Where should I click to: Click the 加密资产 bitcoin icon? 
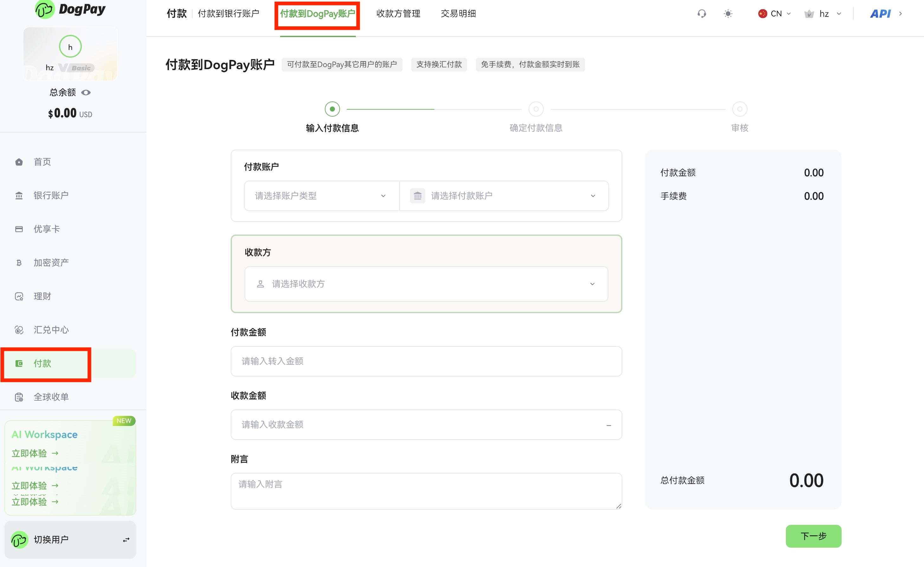(x=19, y=262)
